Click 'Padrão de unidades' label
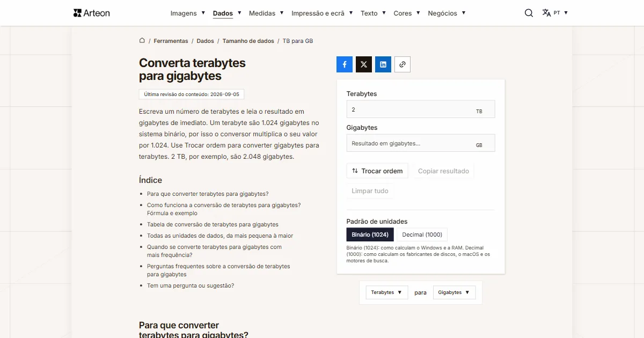This screenshot has height=338, width=644. [377, 222]
